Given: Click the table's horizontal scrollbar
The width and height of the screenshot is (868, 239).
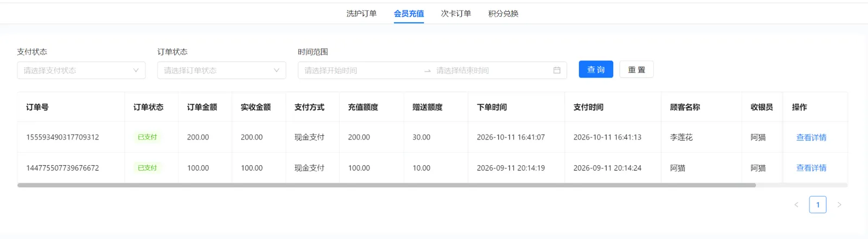Looking at the screenshot, I should point(386,185).
